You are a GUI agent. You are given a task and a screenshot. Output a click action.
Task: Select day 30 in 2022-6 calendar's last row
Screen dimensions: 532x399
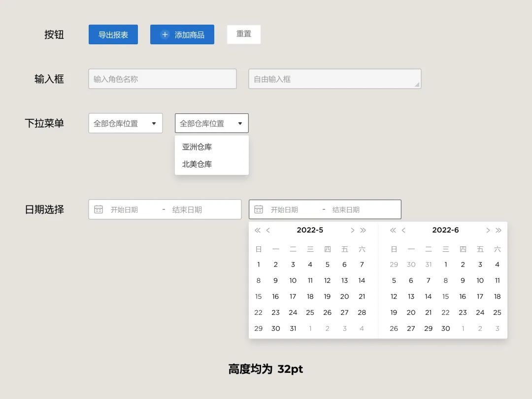pyautogui.click(x=445, y=329)
